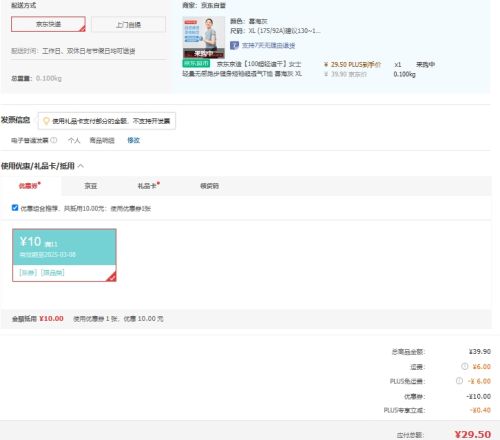The width and height of the screenshot is (500, 440).
Task: Switch to the 京豆 tab
Action: (91, 186)
